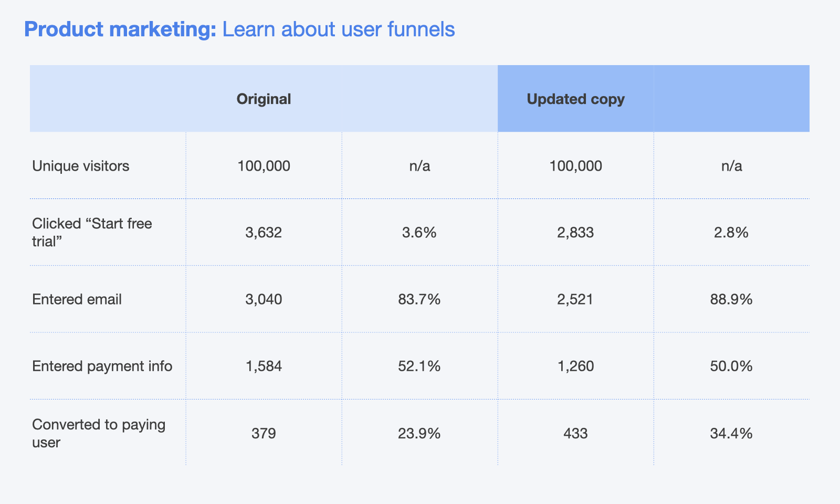Click the Clicked "Start free trial" row label
This screenshot has height=504, width=840.
point(92,232)
